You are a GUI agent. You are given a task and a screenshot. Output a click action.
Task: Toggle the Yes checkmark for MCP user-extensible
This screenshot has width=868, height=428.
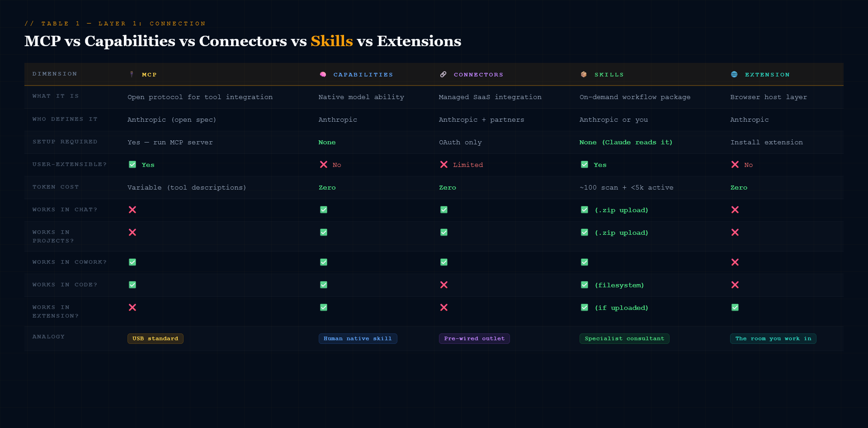tap(132, 165)
